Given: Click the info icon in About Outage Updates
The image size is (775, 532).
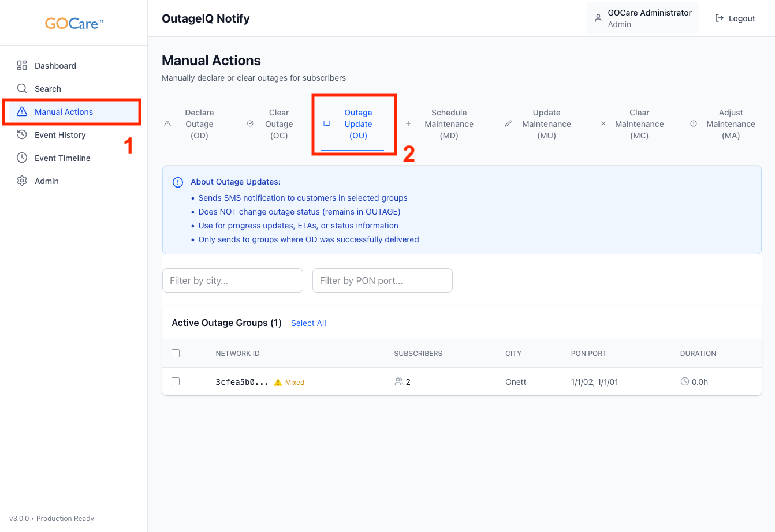Looking at the screenshot, I should point(178,182).
